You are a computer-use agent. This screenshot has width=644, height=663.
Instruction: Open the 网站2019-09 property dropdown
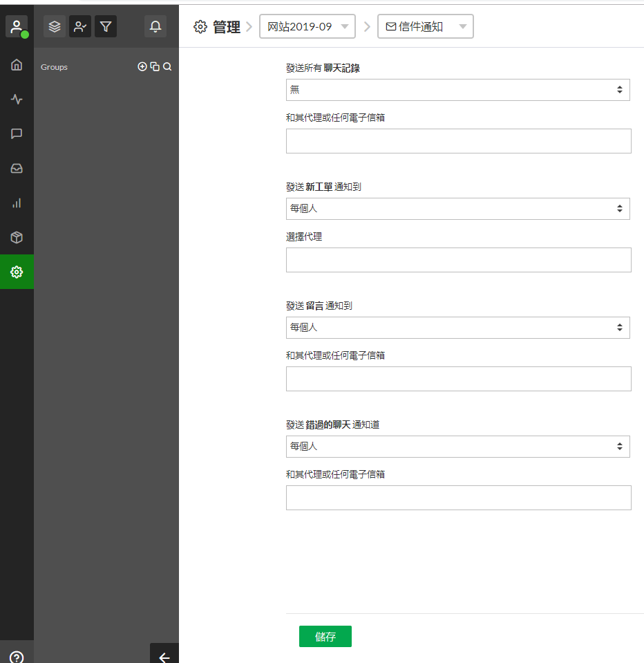(307, 27)
